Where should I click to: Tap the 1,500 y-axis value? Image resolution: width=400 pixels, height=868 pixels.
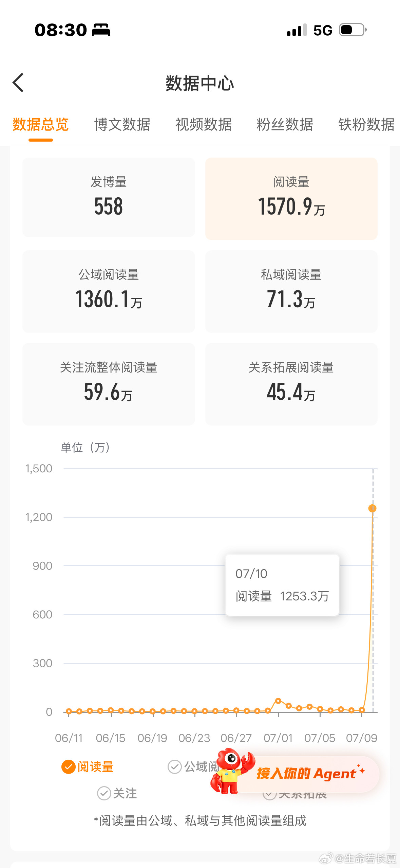(x=39, y=469)
